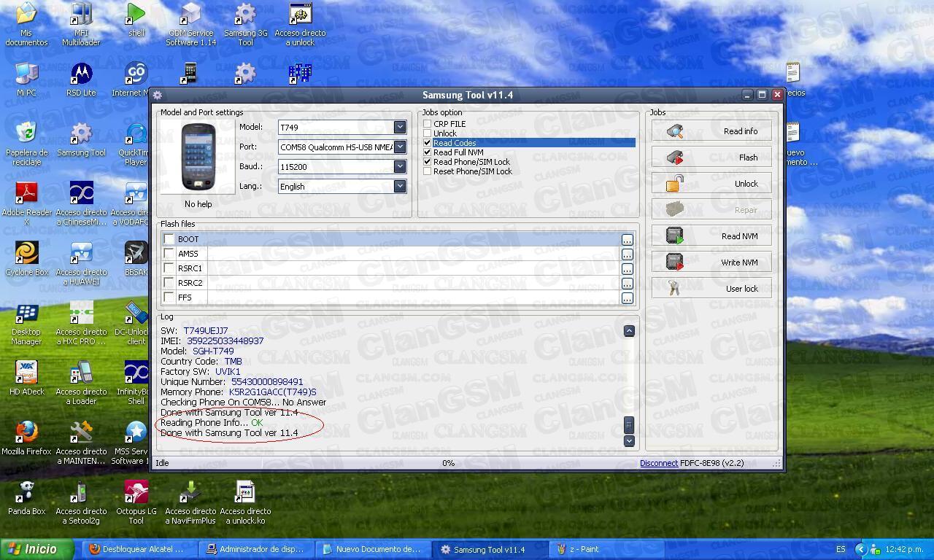Image resolution: width=934 pixels, height=560 pixels.
Task: Browse for the RSRC2 file
Action: [x=627, y=284]
